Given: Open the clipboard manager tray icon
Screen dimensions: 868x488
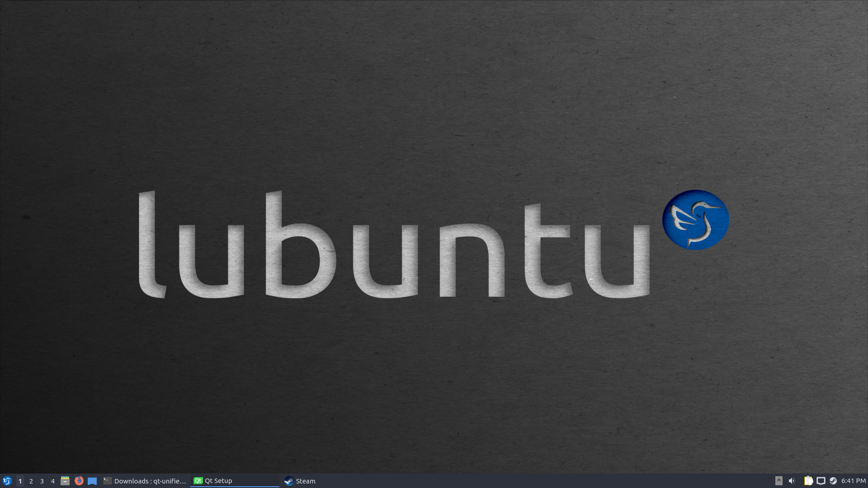Looking at the screenshot, I should pyautogui.click(x=808, y=481).
